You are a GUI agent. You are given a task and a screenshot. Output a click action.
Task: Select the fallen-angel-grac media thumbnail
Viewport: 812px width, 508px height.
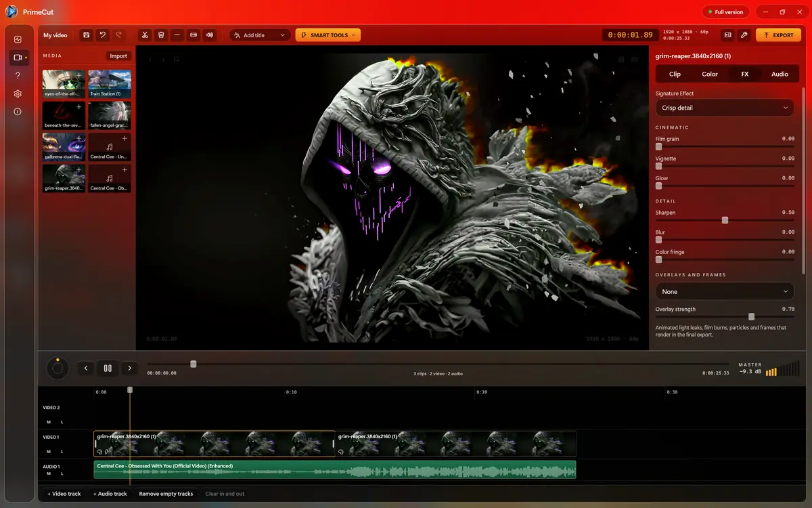110,115
